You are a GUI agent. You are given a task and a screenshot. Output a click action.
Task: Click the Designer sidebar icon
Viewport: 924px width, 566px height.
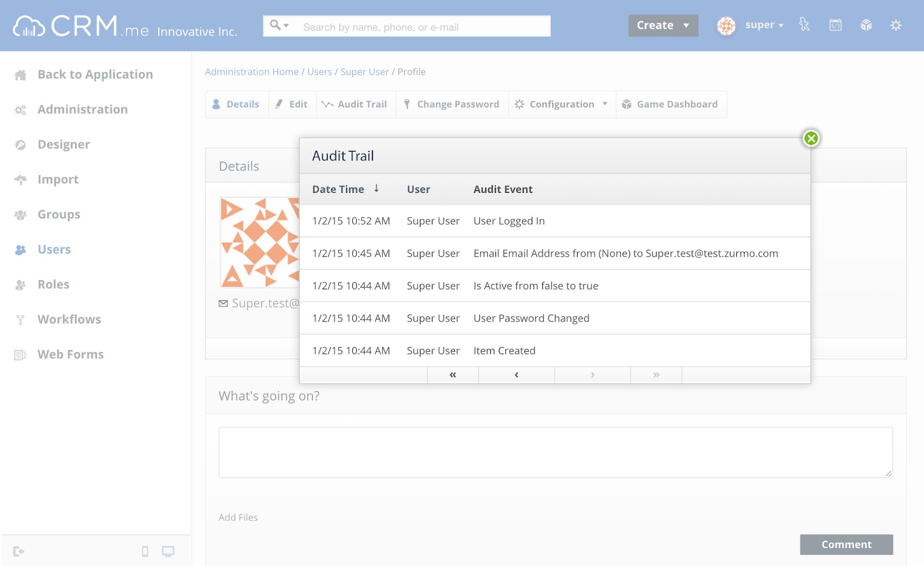click(21, 145)
